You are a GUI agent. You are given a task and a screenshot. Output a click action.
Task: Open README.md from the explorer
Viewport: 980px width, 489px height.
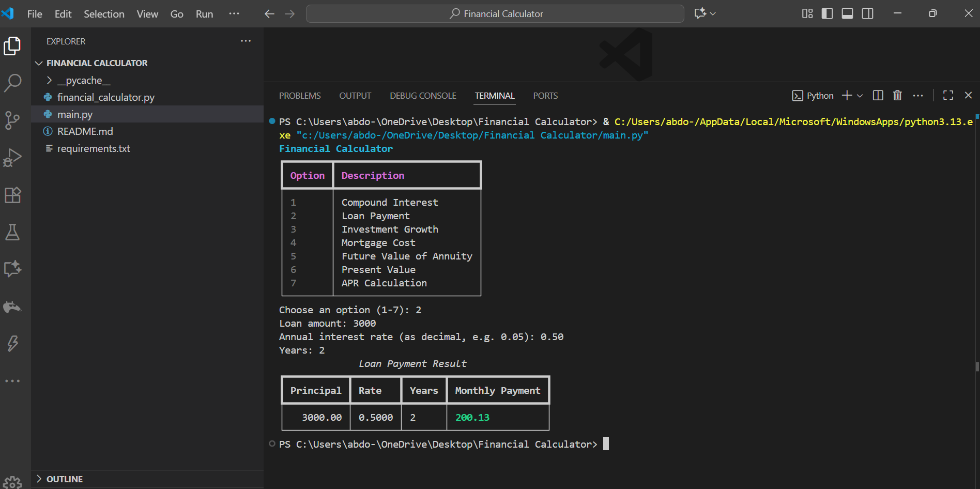point(85,131)
